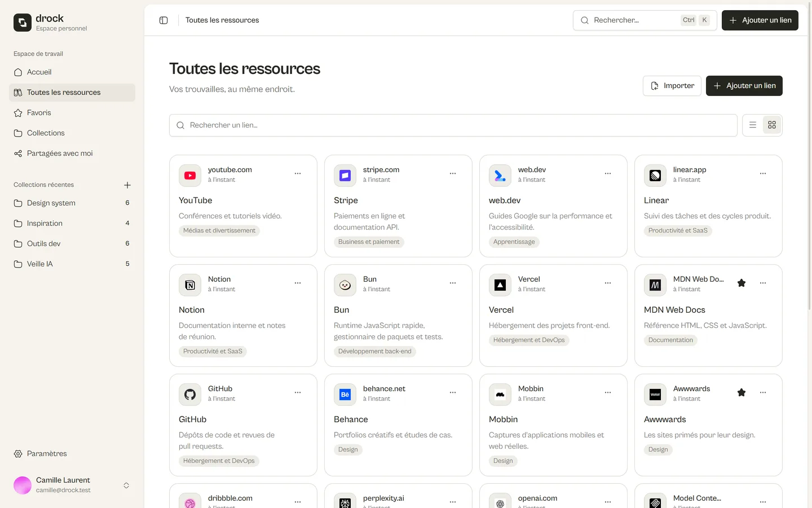
Task: Open options menu for MDN Web Docs card
Action: tap(763, 283)
